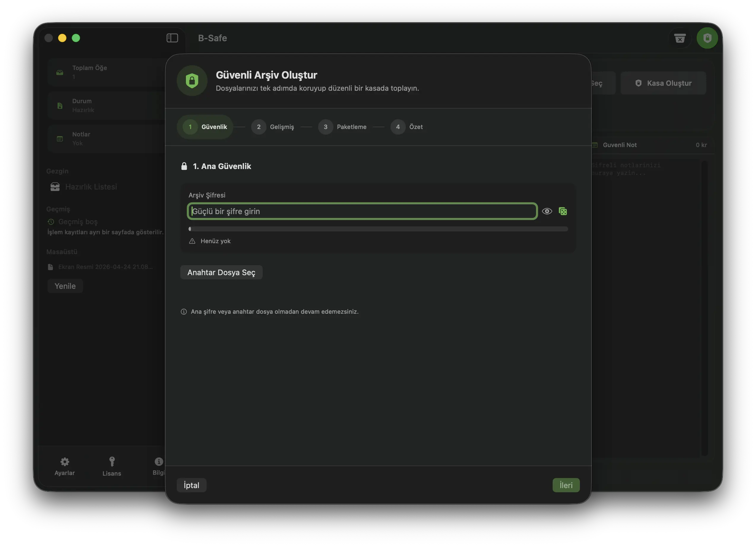Click the B-Safe window title
Viewport: 756px width, 548px height.
(212, 38)
